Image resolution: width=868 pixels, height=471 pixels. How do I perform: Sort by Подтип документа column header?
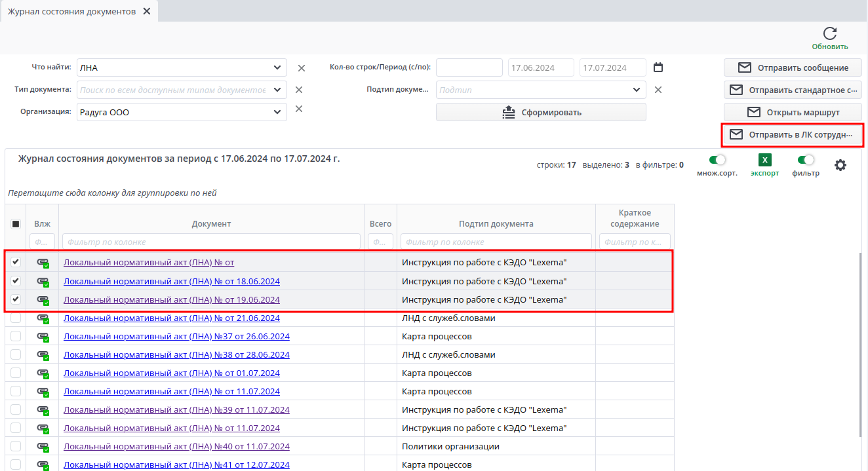click(x=496, y=224)
